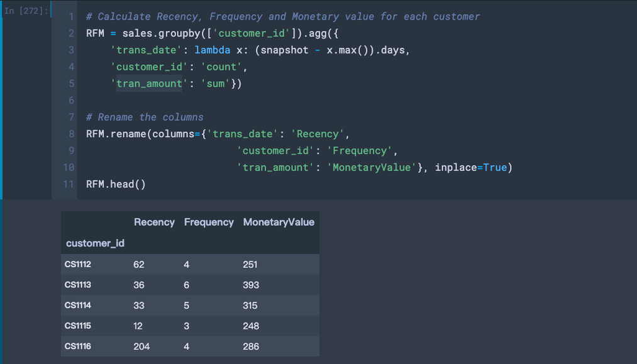Select the Recency column header
The image size is (637, 364).
(154, 222)
